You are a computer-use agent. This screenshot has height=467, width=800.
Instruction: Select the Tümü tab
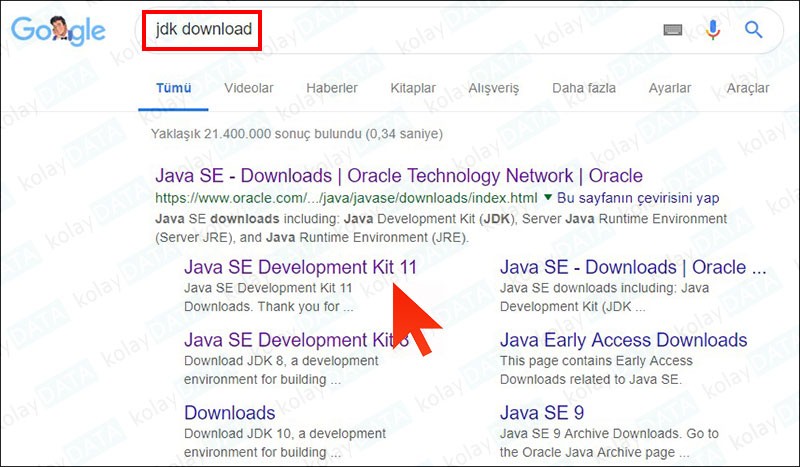pos(173,88)
